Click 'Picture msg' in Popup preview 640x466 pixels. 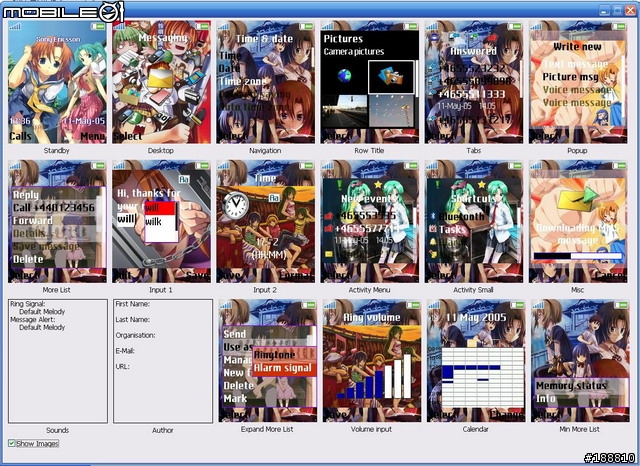pyautogui.click(x=570, y=77)
